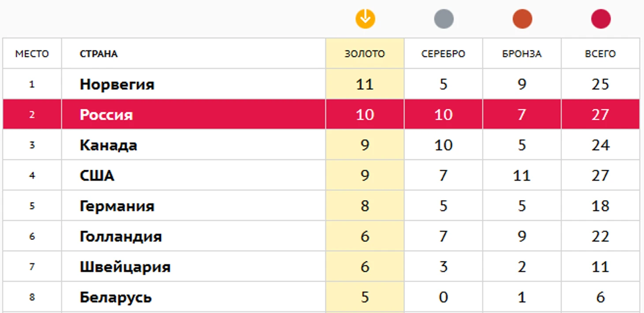Click the Голландия country name
Viewport: 644px width, 313px height.
(x=121, y=236)
